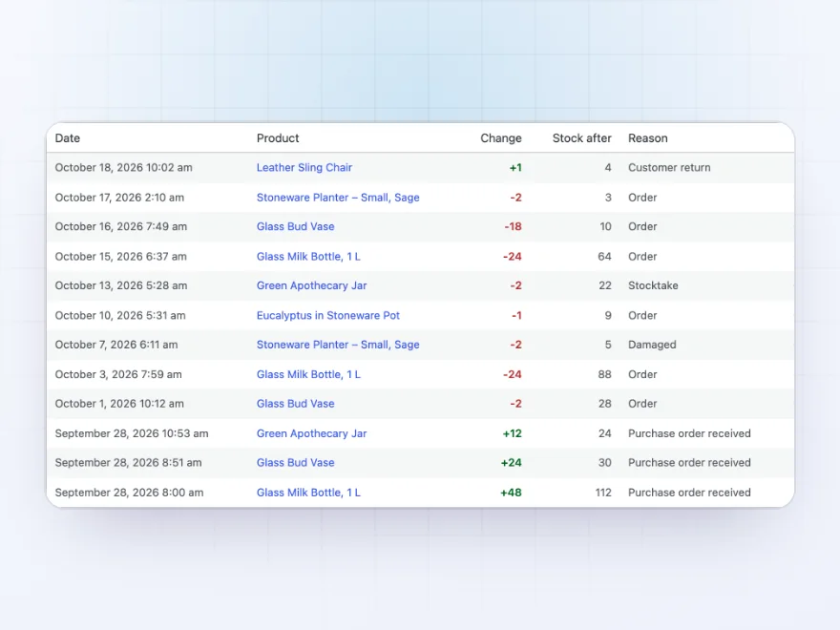Click the Date column header
Viewport: 840px width, 630px height.
point(68,138)
